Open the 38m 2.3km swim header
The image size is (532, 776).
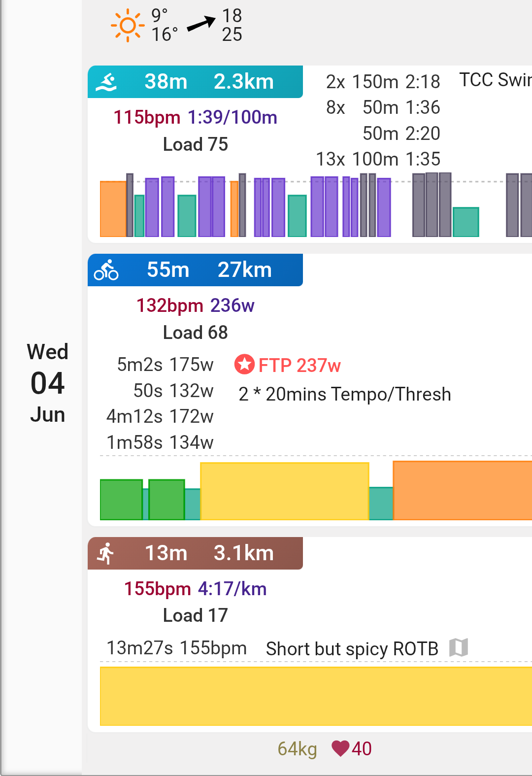point(195,82)
